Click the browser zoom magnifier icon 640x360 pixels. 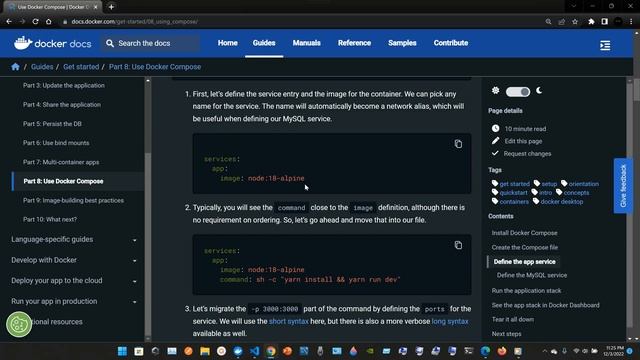[x=549, y=22]
